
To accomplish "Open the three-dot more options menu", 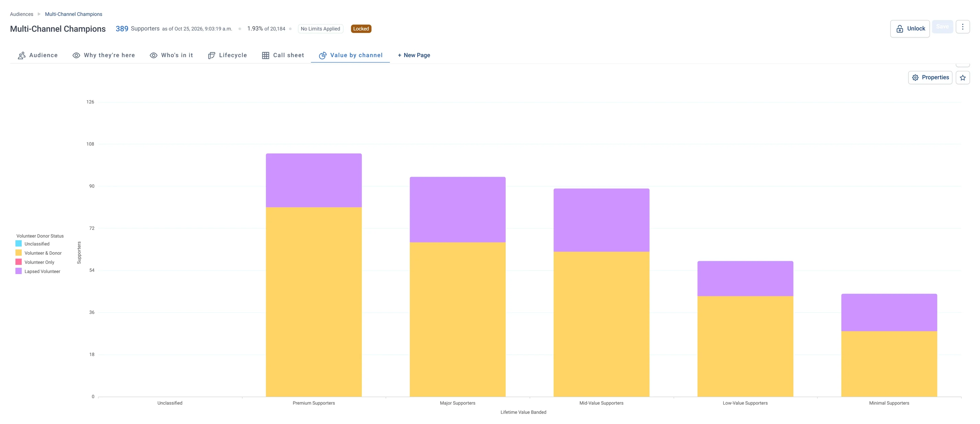I will point(963,27).
